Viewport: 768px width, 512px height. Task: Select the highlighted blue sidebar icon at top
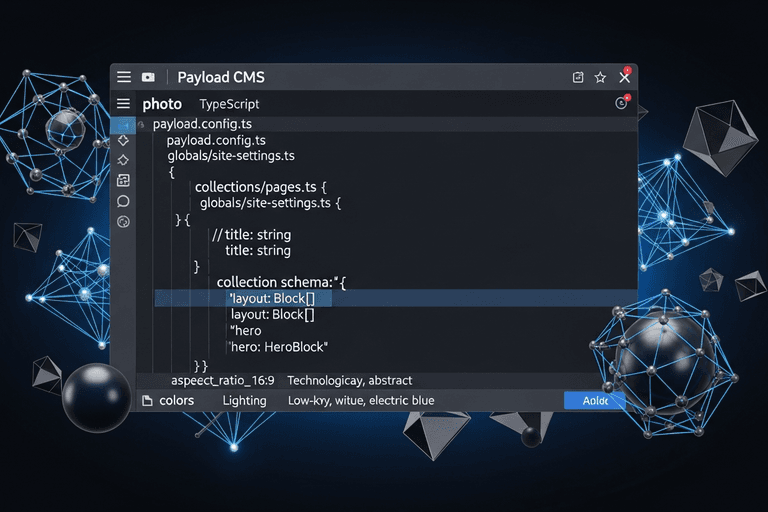click(x=123, y=125)
